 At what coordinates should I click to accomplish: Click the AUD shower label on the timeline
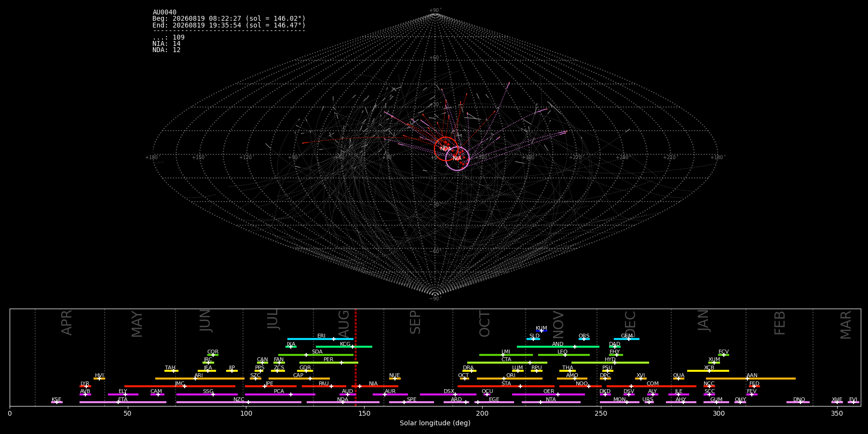(x=348, y=392)
